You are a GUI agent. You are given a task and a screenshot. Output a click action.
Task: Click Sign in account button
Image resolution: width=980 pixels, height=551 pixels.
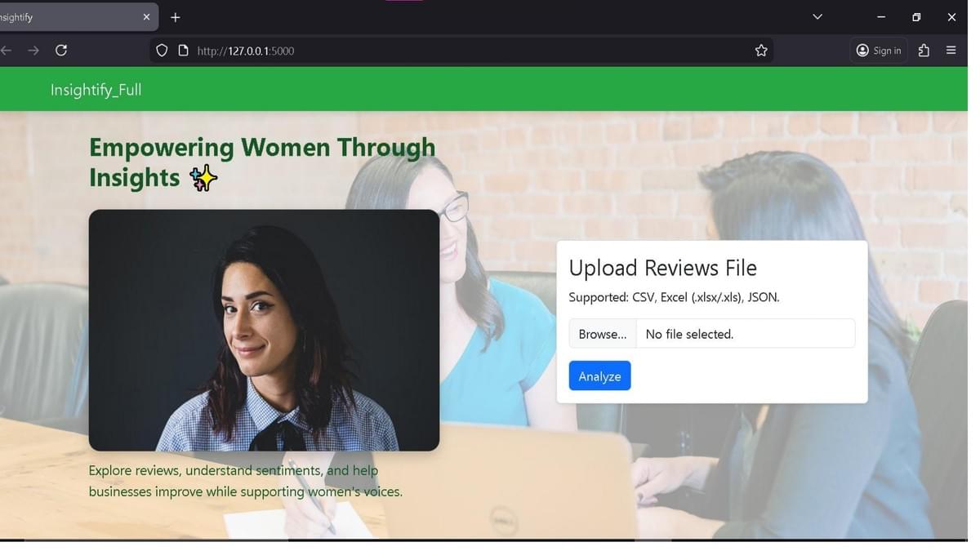pos(879,51)
